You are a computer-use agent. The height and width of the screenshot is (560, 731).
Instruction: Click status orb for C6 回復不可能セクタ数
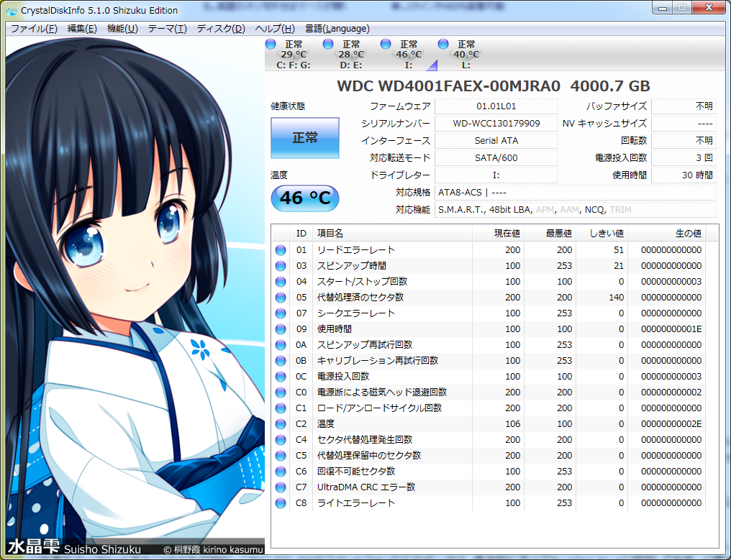pyautogui.click(x=281, y=472)
